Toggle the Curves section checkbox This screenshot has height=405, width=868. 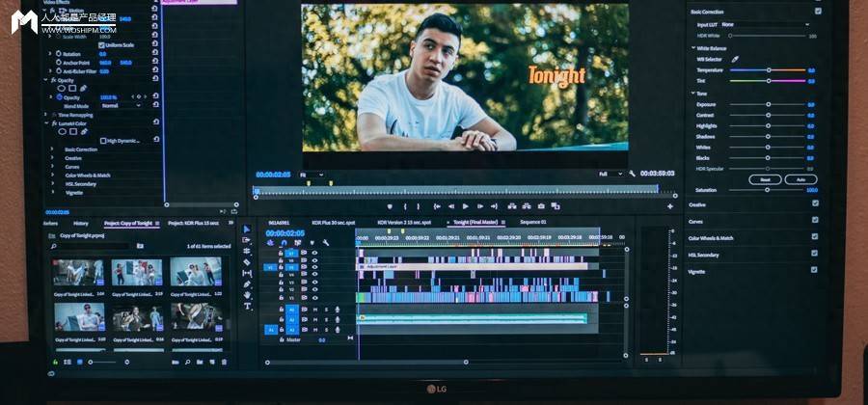click(x=815, y=221)
